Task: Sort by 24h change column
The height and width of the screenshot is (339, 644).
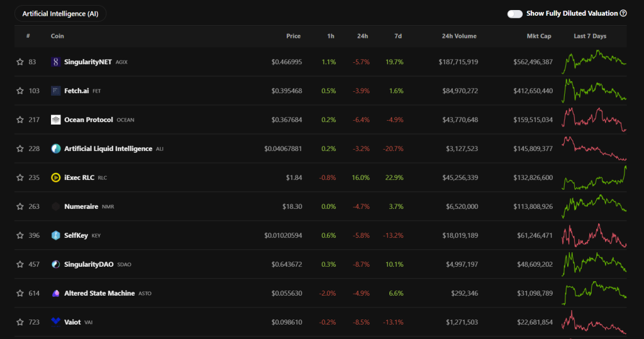Action: [x=362, y=36]
